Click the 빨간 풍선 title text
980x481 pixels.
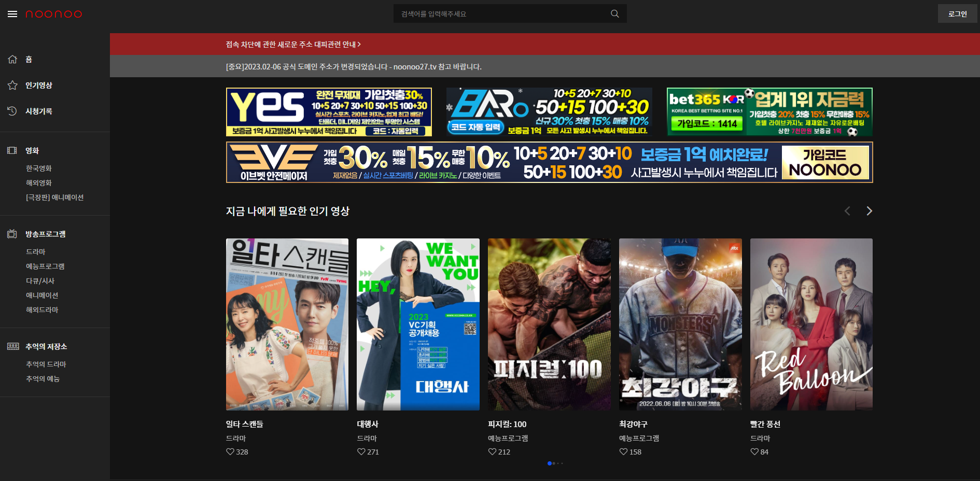765,424
